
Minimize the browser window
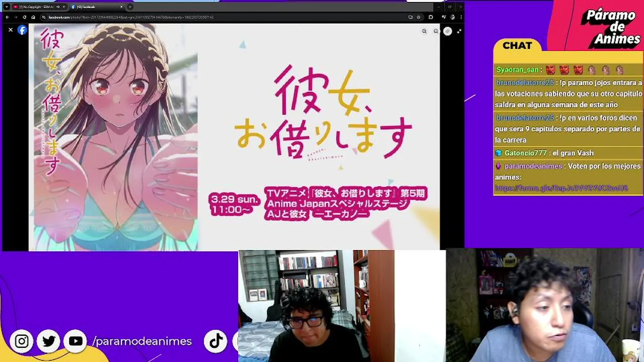(439, 7)
